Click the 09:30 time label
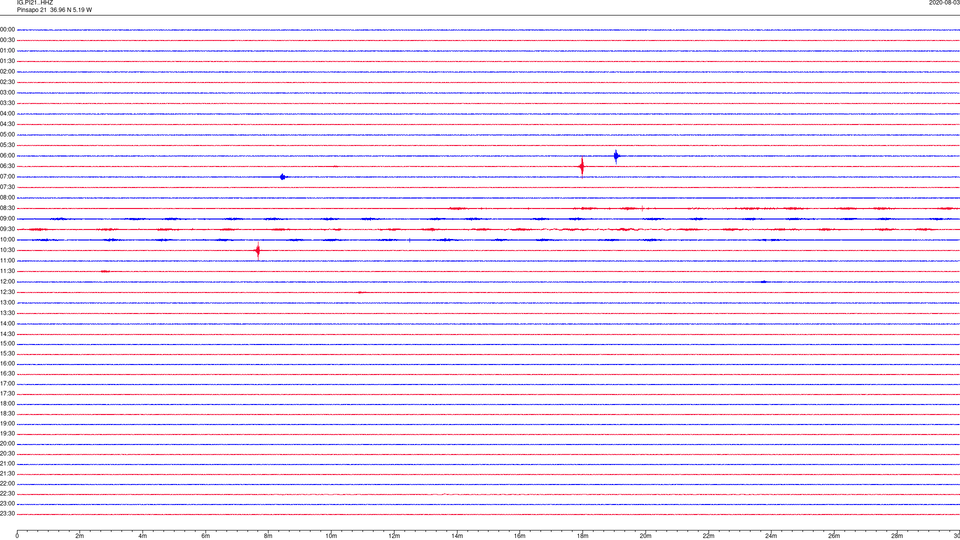The image size is (960, 540). click(7, 229)
